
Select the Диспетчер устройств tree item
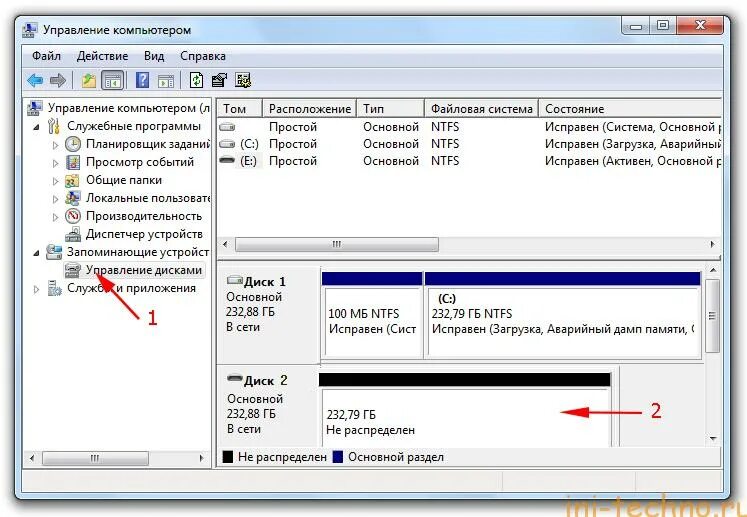pyautogui.click(x=144, y=234)
